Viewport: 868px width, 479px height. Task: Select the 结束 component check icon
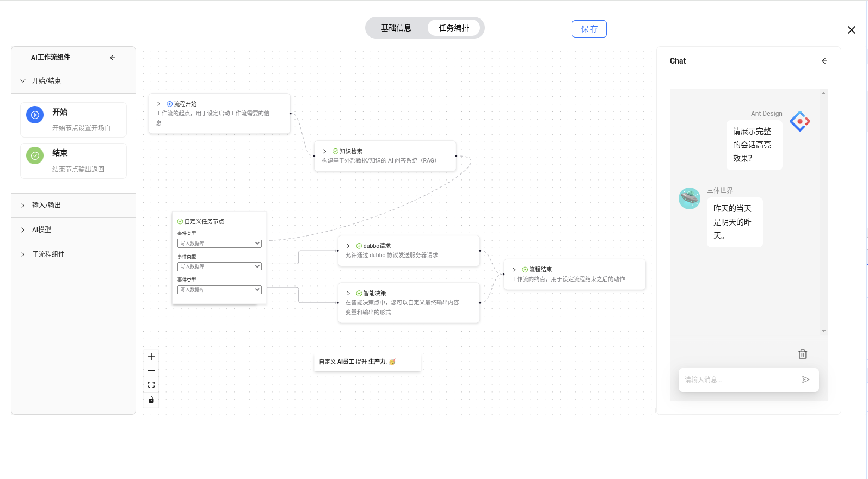(35, 156)
